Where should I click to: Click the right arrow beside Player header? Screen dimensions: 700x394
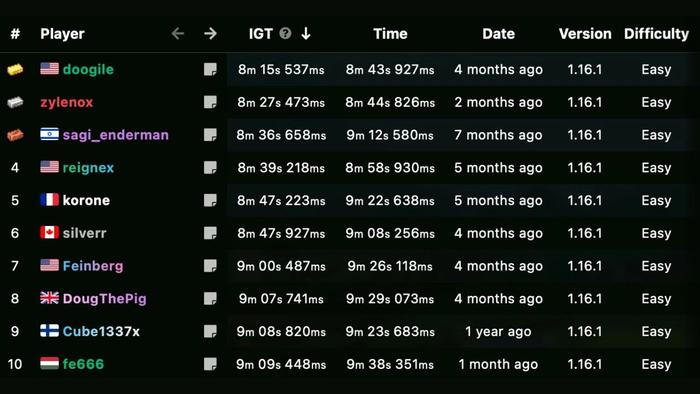point(210,33)
